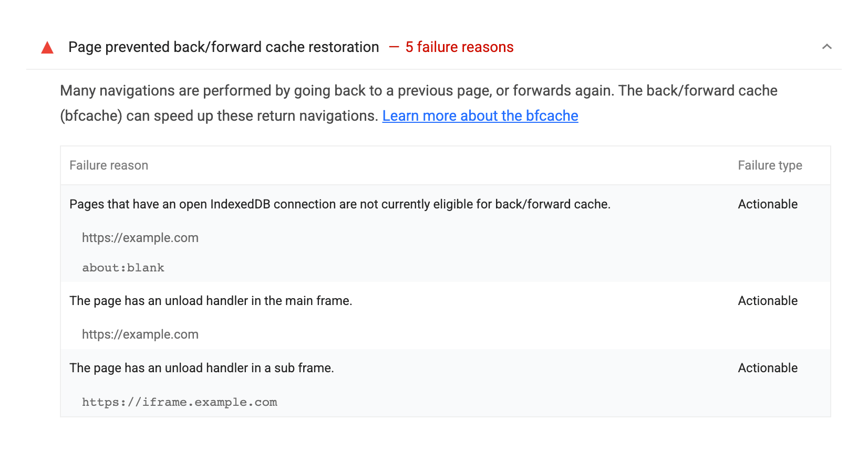Click Actionable label for the IndexedDB failure
The height and width of the screenshot is (462, 868).
coord(768,204)
